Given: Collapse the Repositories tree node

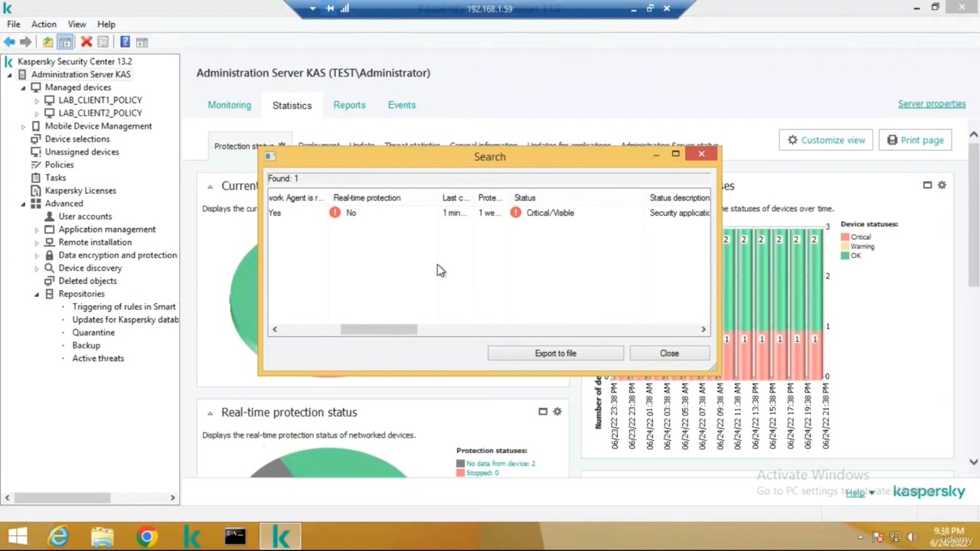Looking at the screenshot, I should tap(37, 294).
